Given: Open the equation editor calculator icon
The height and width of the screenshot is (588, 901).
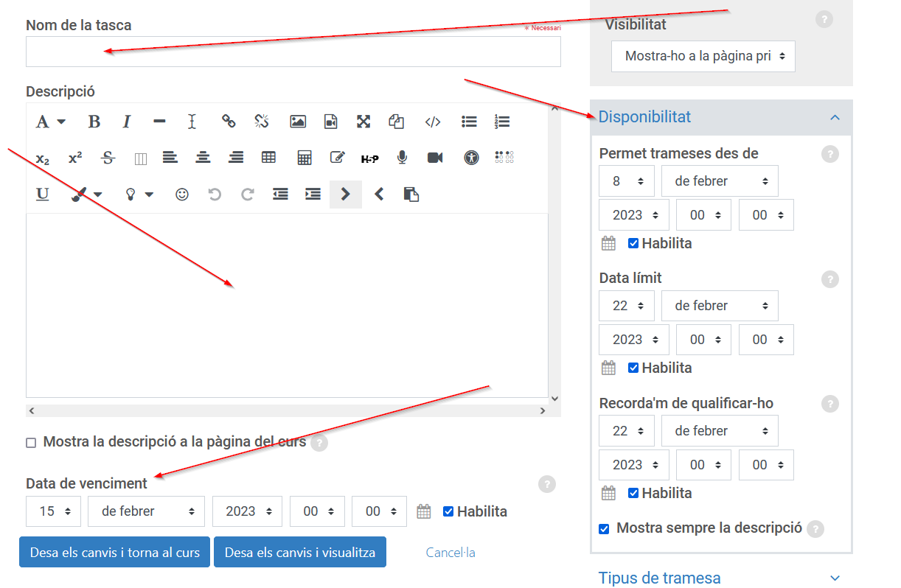Looking at the screenshot, I should (304, 158).
